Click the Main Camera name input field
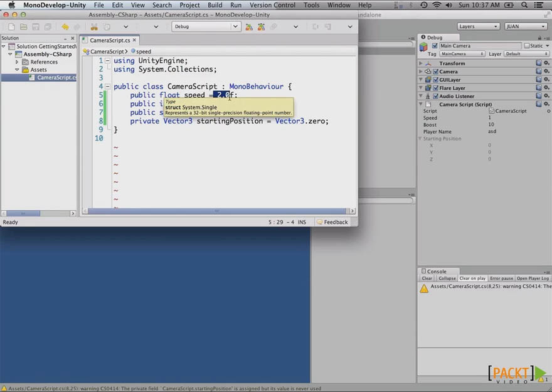552x392 pixels. point(480,46)
